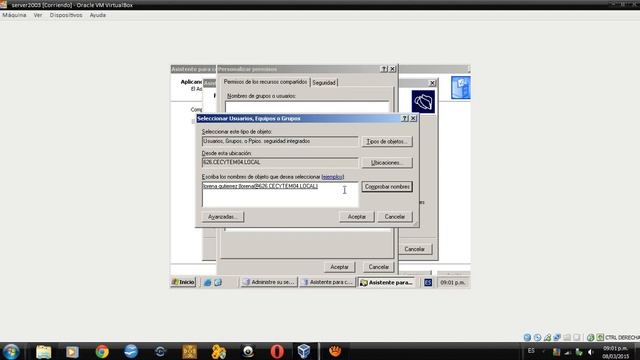Click host volume speaker tray icon
This screenshot has height=360, width=640.
click(x=590, y=352)
